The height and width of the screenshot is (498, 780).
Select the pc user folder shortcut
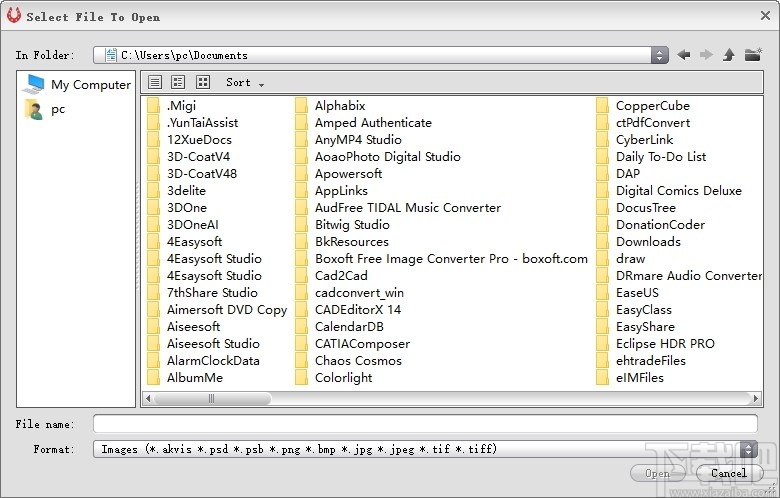45,109
